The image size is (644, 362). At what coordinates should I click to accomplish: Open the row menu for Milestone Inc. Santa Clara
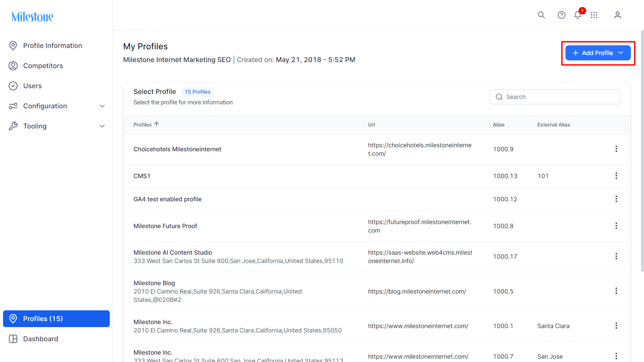tap(616, 326)
